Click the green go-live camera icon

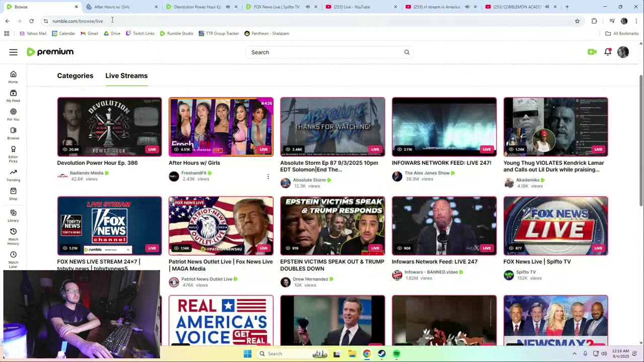tap(592, 52)
